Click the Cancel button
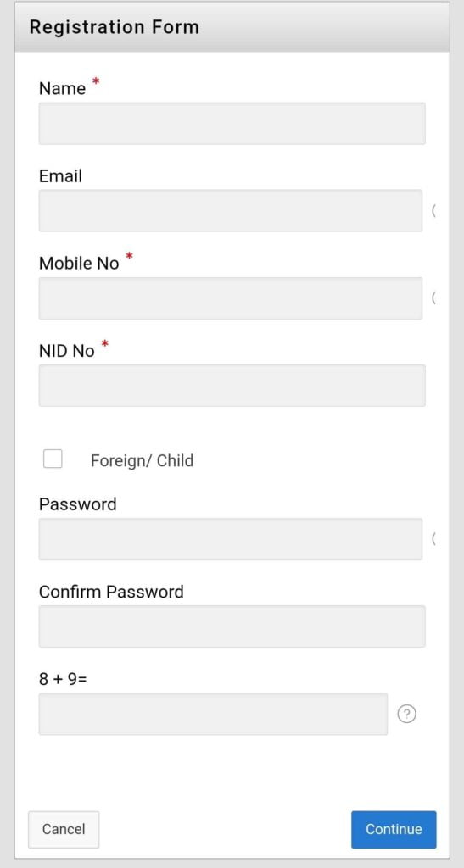The image size is (464, 868). click(64, 829)
